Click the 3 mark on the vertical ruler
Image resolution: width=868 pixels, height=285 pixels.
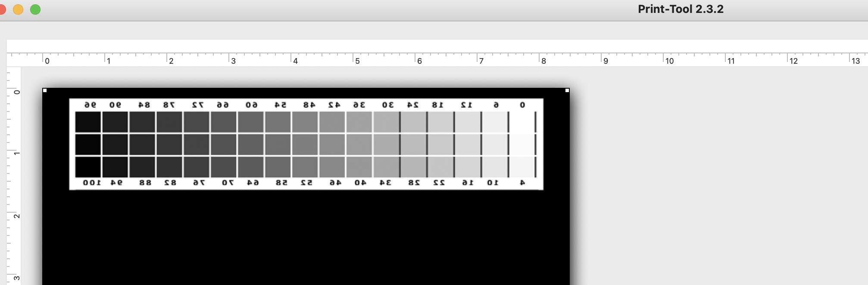17,278
